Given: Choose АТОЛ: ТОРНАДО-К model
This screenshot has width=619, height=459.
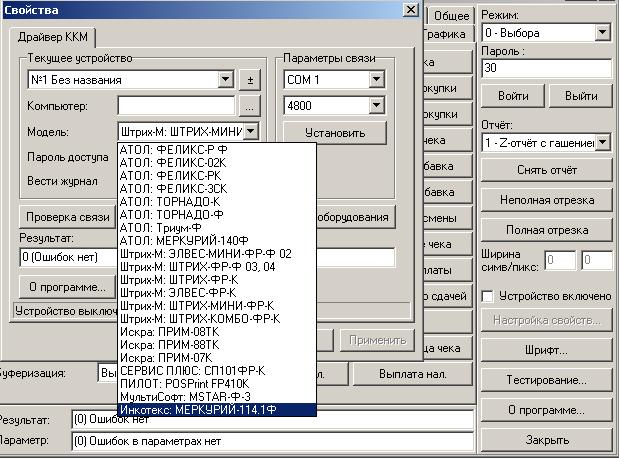Looking at the screenshot, I should click(x=217, y=202).
